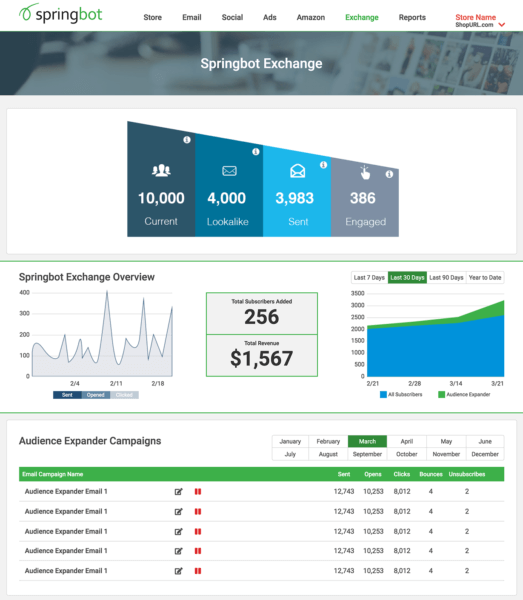523x600 pixels.
Task: Click the people icon above Current
Action: coord(161,170)
